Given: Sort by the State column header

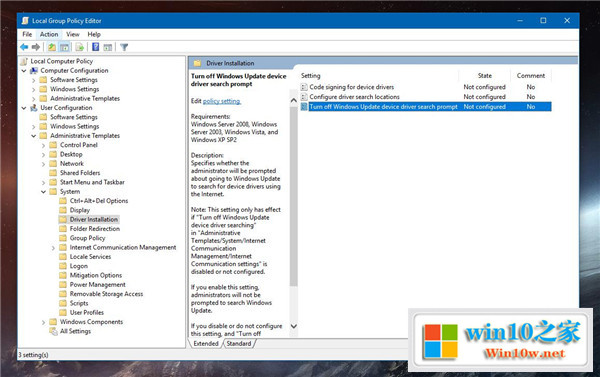Looking at the screenshot, I should [484, 76].
